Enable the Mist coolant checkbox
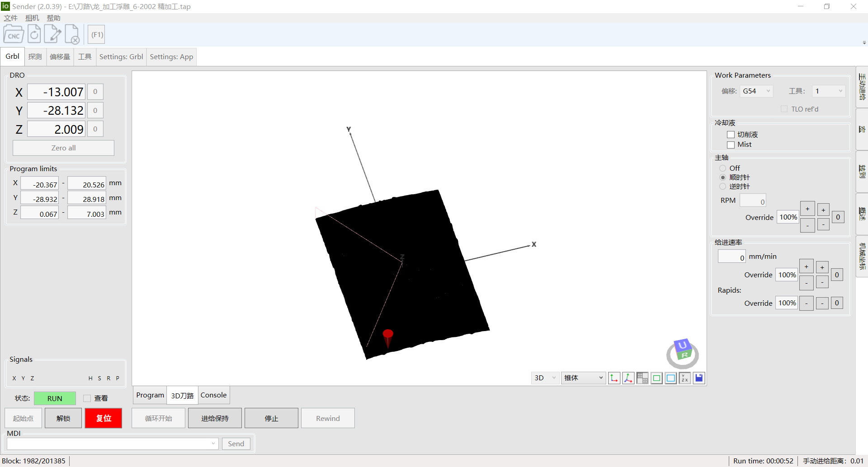 [x=731, y=145]
